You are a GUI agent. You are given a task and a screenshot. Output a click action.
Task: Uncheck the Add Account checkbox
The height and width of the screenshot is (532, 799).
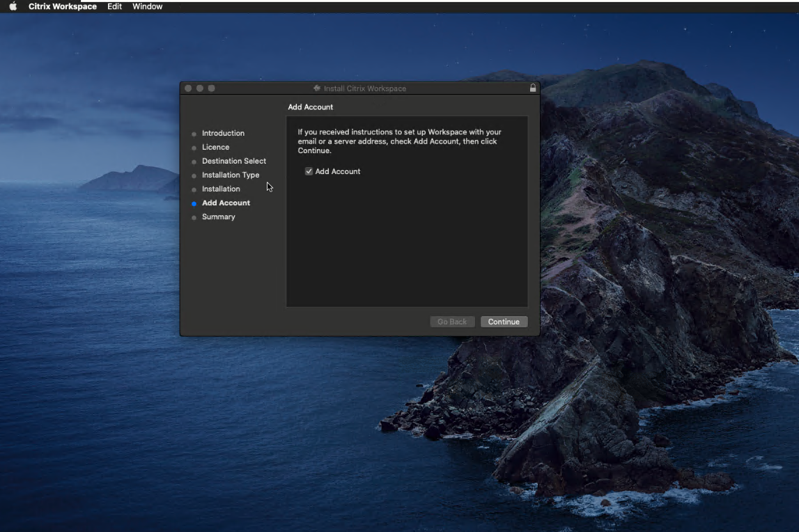click(309, 171)
